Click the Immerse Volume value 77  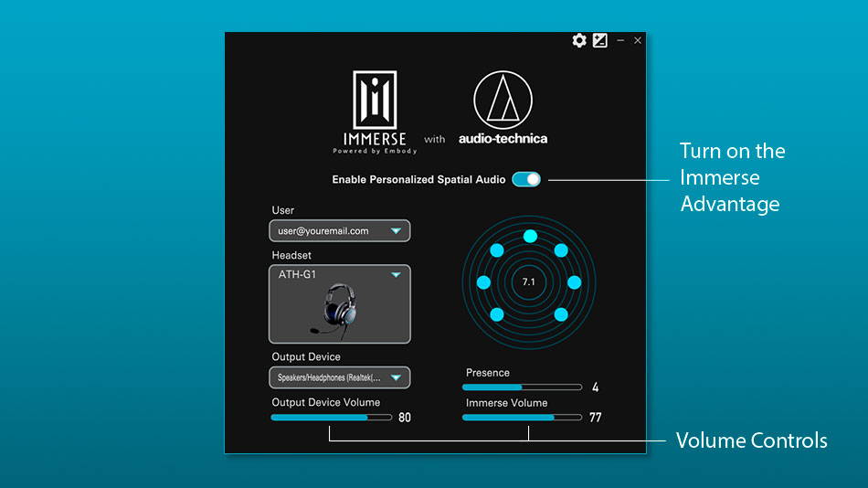[x=595, y=418]
